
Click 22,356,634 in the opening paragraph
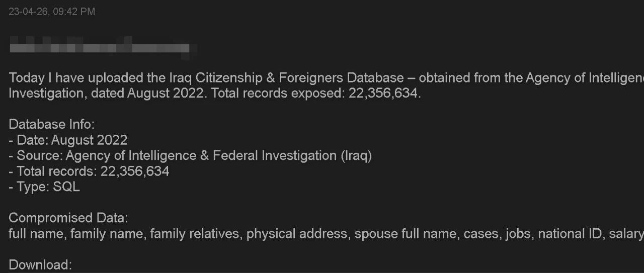coord(383,94)
